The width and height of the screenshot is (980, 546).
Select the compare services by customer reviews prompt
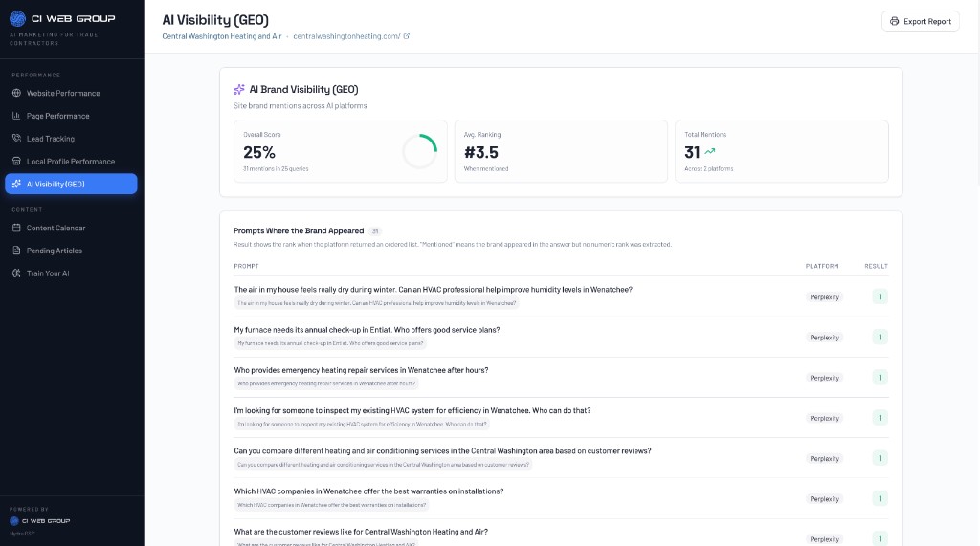coord(442,451)
